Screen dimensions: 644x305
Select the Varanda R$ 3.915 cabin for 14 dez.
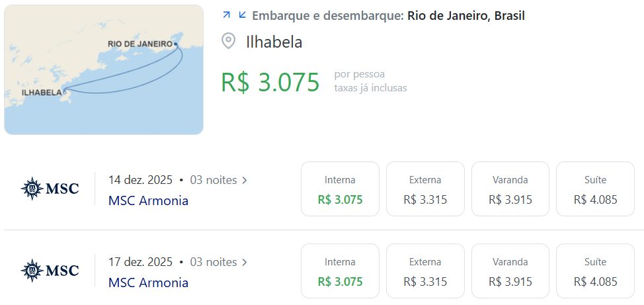click(510, 189)
